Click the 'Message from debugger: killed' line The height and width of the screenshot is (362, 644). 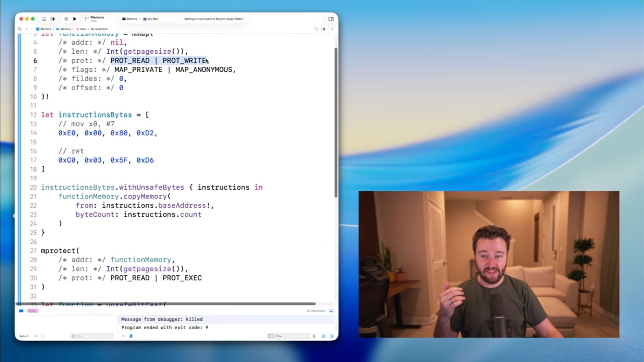[x=162, y=319]
